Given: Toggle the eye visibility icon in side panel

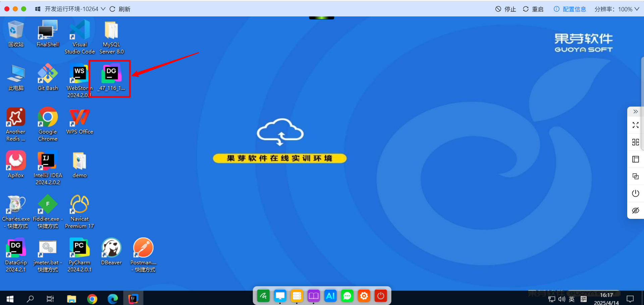Looking at the screenshot, I should click(636, 210).
